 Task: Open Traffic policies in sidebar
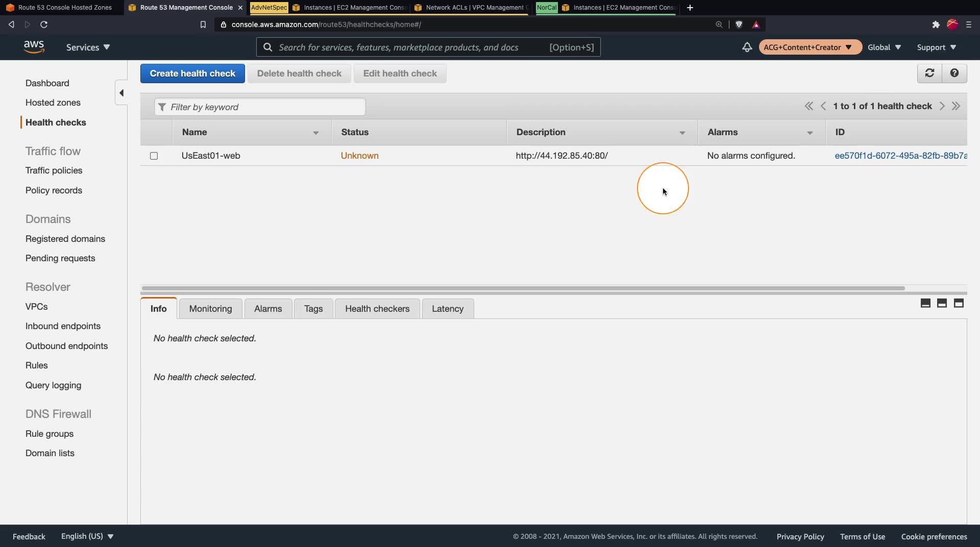tap(54, 170)
